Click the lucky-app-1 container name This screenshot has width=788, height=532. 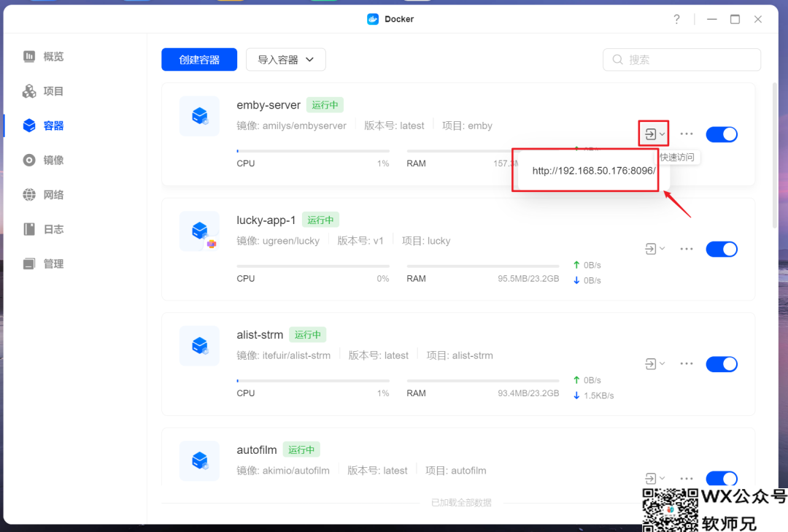click(x=266, y=220)
